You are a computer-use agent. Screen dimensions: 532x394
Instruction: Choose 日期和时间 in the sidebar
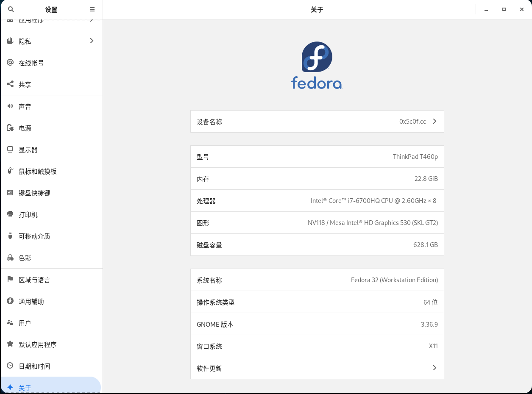coord(51,366)
